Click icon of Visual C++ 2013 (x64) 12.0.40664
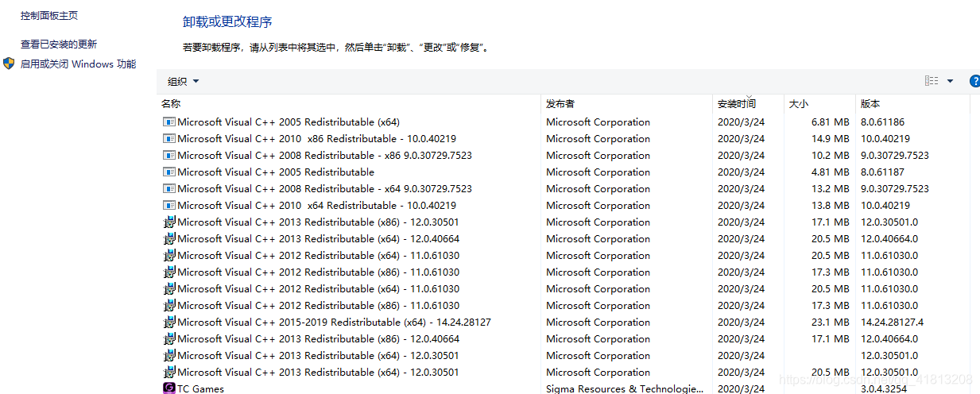This screenshot has width=980, height=394. click(x=169, y=239)
